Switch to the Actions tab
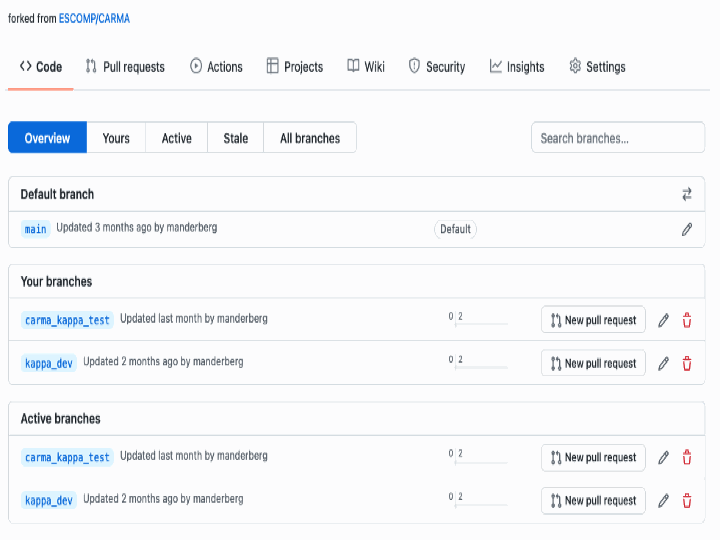Viewport: 720px width, 540px height. click(216, 67)
